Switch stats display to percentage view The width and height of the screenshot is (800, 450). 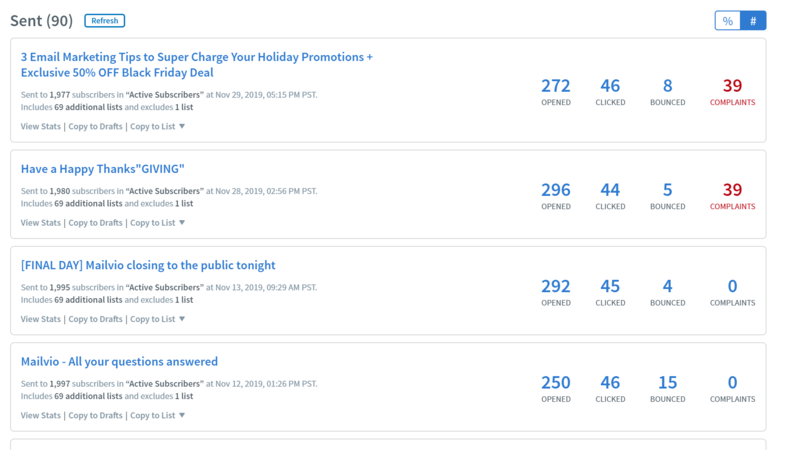coord(728,20)
